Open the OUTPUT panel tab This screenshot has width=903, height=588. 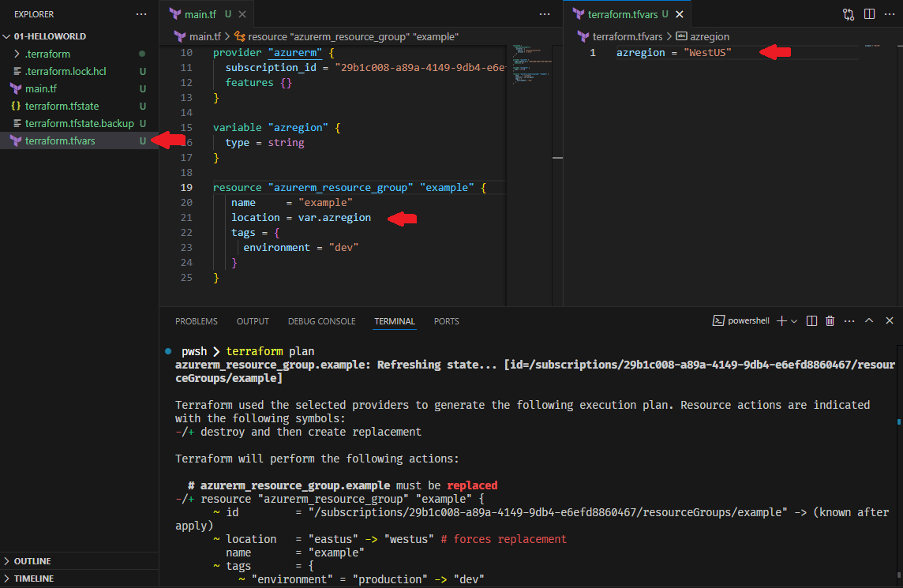(253, 320)
